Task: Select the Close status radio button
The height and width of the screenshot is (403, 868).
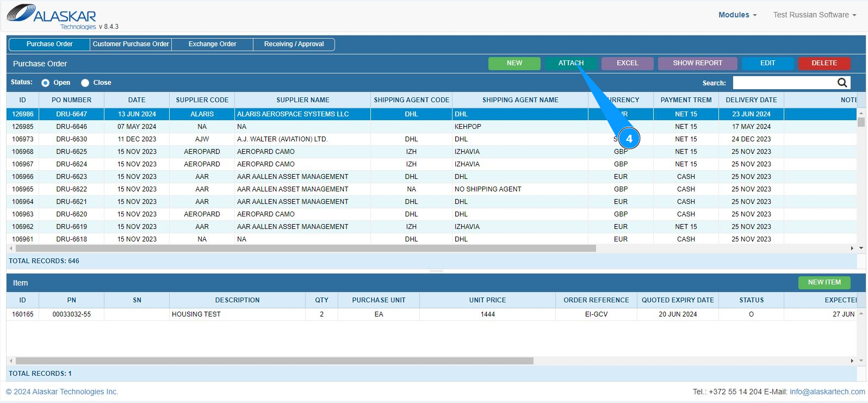Action: 85,83
